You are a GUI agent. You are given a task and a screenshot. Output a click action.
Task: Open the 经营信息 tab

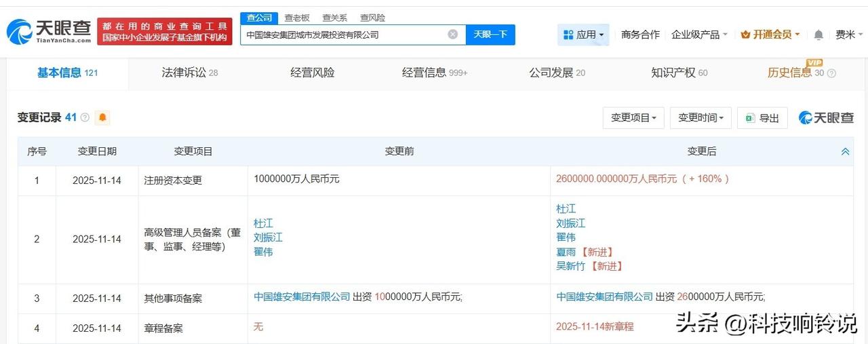click(x=435, y=73)
